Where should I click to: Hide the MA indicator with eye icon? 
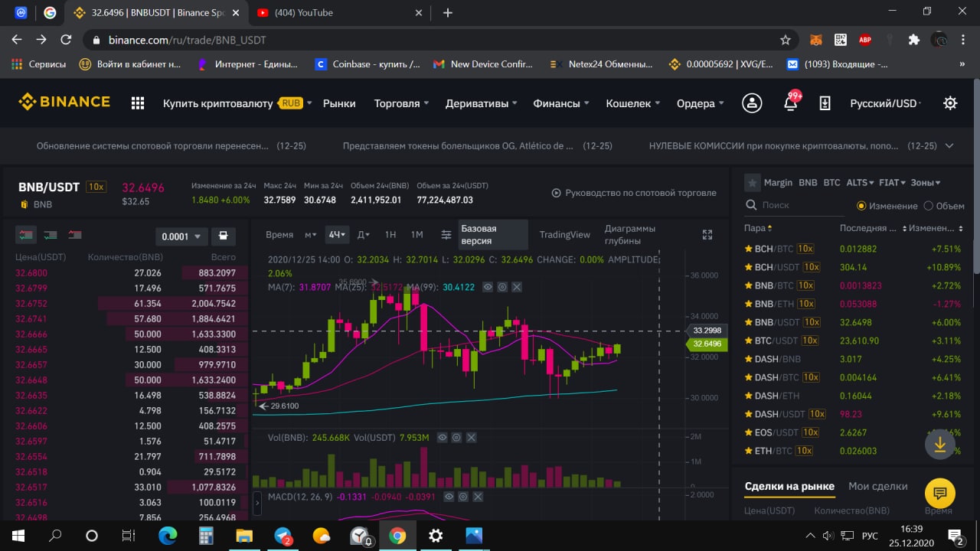click(488, 287)
